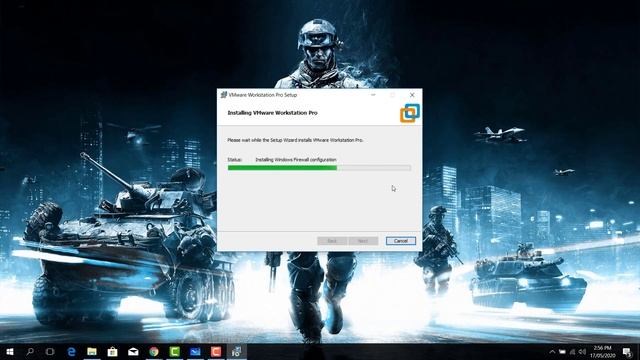
Task: Open the Mail app from the taskbar
Action: point(133,351)
